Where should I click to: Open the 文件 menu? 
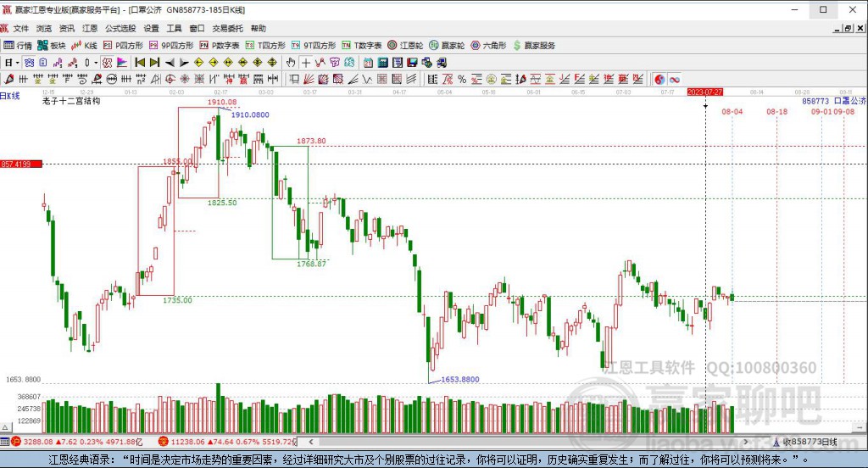tap(20, 28)
